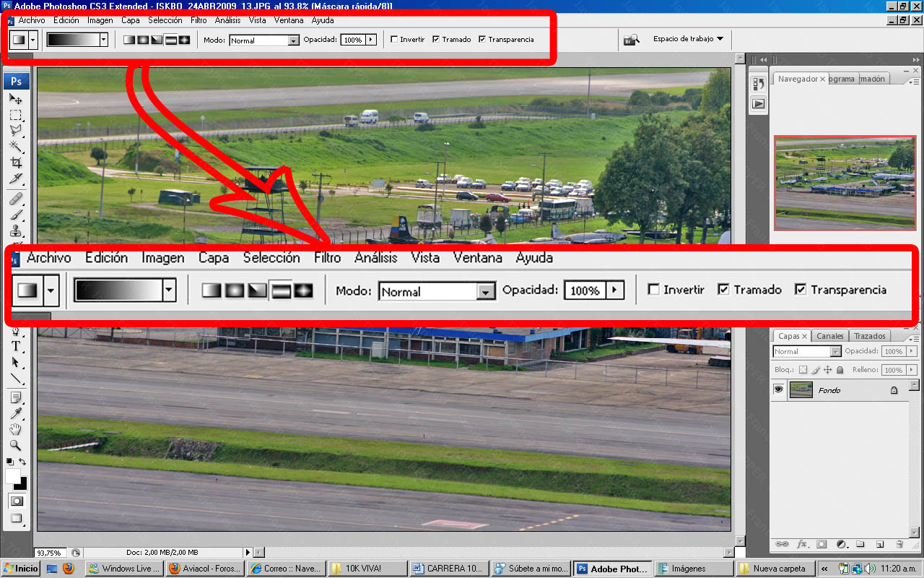Select the Zoom magnifier tool
924x578 pixels.
(15, 445)
